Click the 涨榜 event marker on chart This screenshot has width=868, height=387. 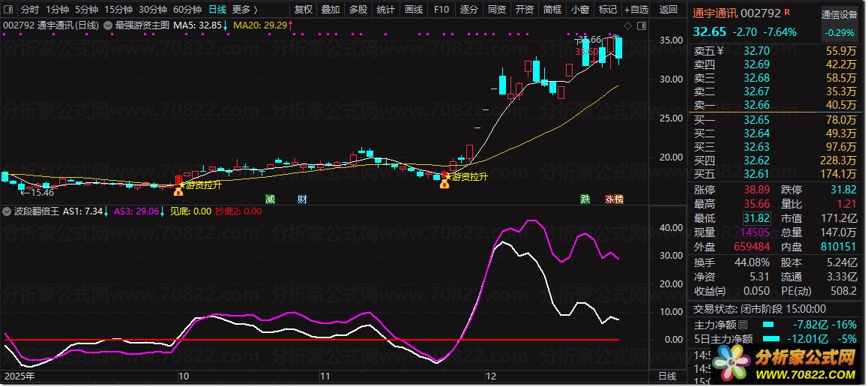(x=614, y=199)
